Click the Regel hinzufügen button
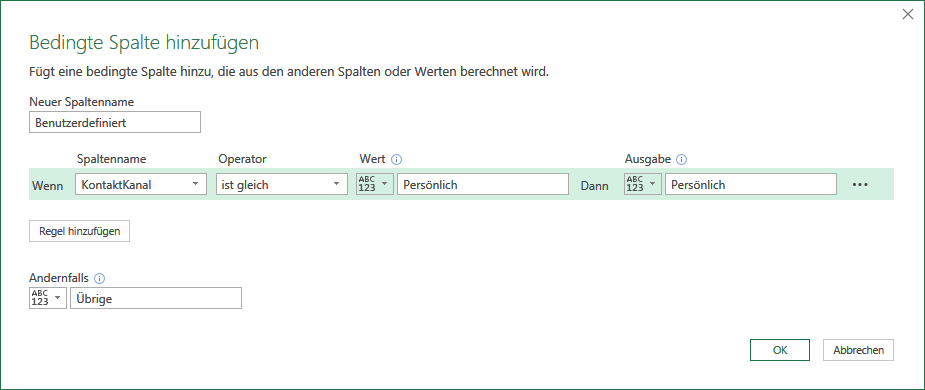Viewport: 925px width, 390px height. [x=80, y=231]
